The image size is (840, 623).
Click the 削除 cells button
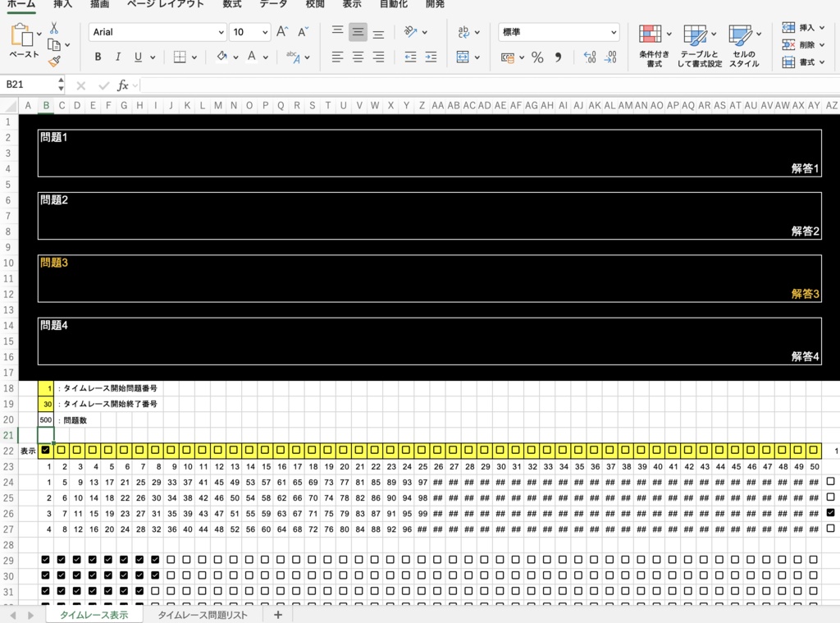point(802,44)
